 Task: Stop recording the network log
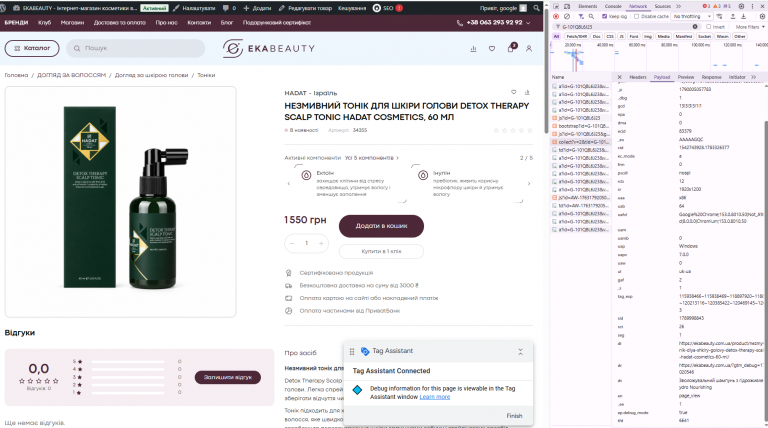(556, 17)
